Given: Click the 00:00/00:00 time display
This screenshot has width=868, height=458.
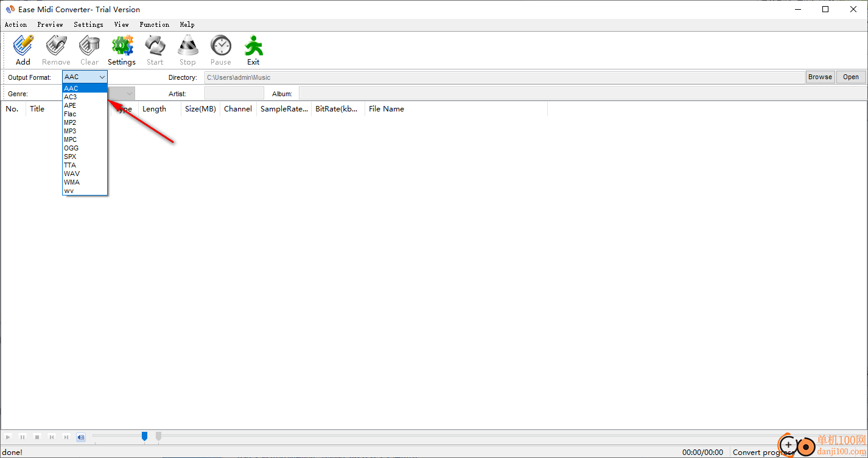Looking at the screenshot, I should pyautogui.click(x=702, y=453).
